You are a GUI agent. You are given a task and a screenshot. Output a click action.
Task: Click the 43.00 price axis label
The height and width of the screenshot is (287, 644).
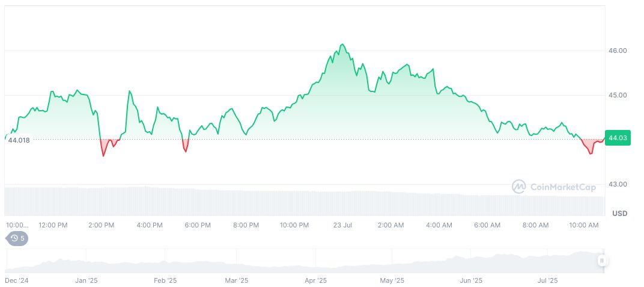(618, 184)
